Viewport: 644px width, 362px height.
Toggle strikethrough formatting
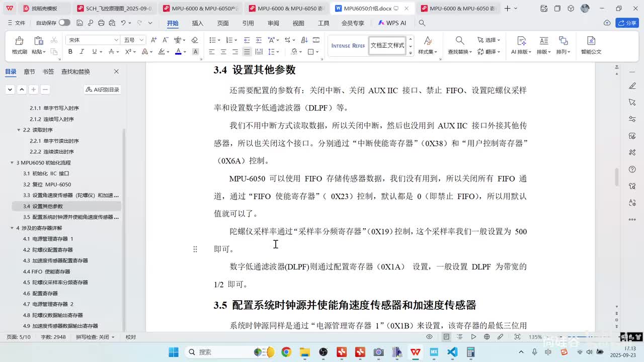pyautogui.click(x=111, y=52)
